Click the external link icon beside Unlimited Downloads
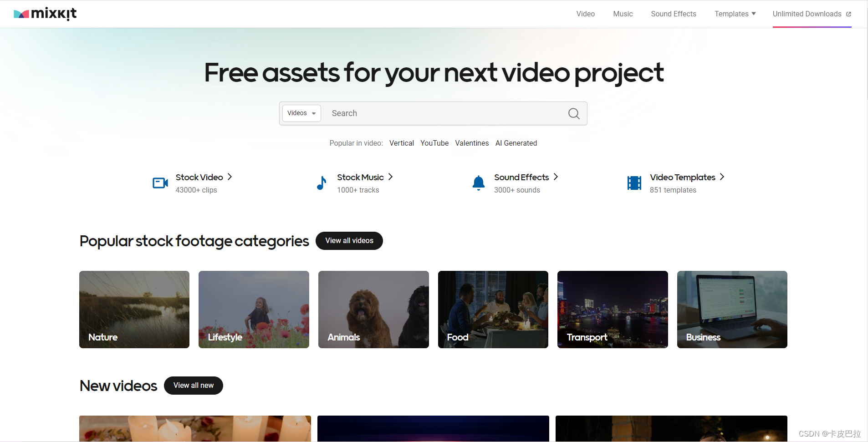 [848, 14]
